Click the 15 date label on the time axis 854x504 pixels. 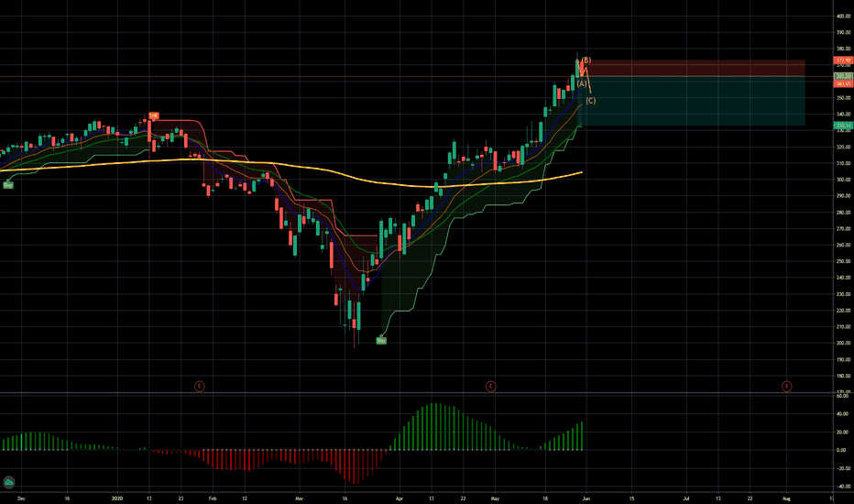point(631,498)
